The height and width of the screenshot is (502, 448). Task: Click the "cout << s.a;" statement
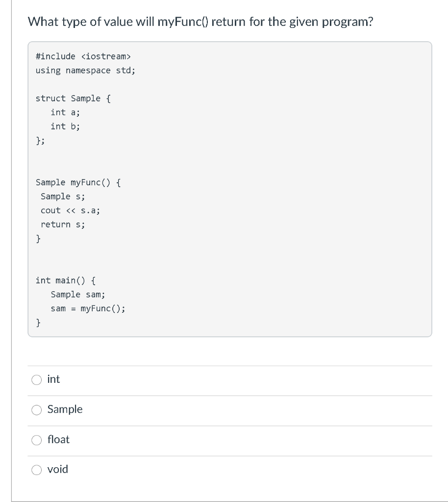pos(71,210)
